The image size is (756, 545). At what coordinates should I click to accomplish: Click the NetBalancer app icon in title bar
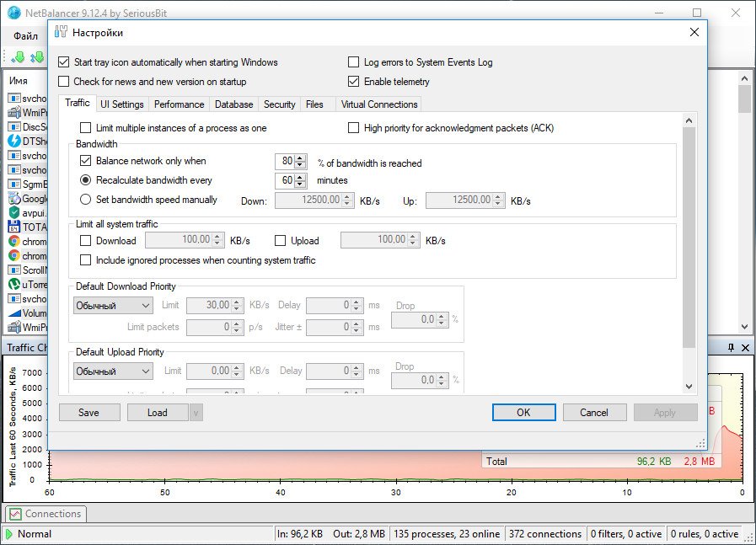(x=14, y=13)
